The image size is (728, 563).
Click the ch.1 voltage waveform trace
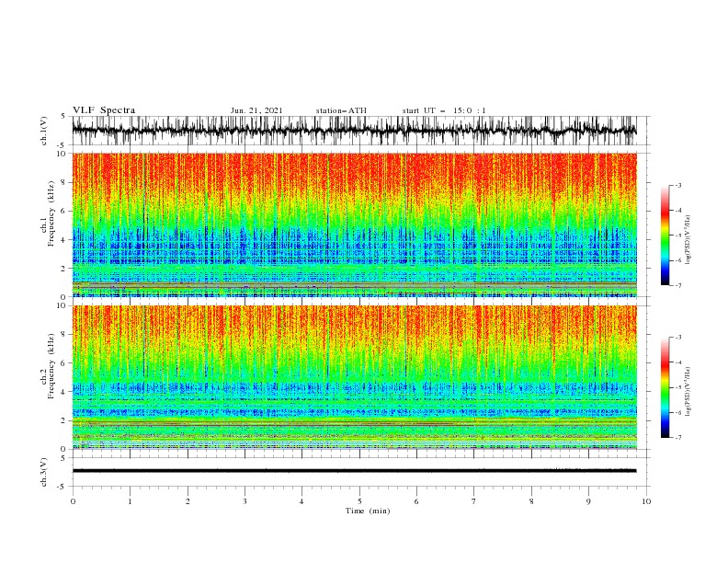point(355,131)
